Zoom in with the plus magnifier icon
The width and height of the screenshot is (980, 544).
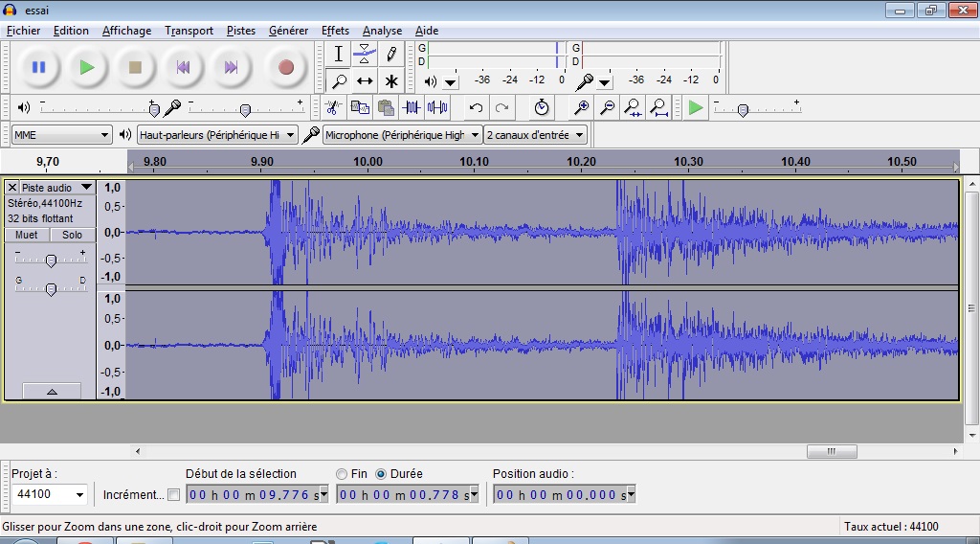click(x=581, y=107)
